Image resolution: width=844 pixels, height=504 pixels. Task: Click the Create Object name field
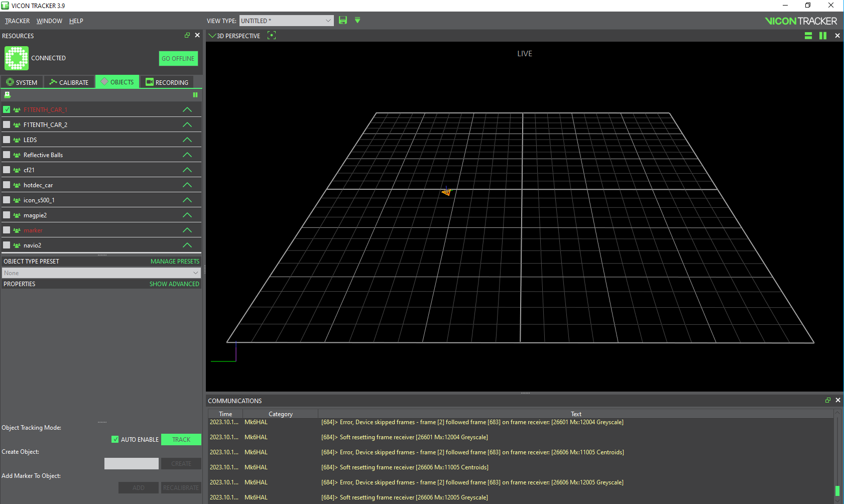(131, 463)
